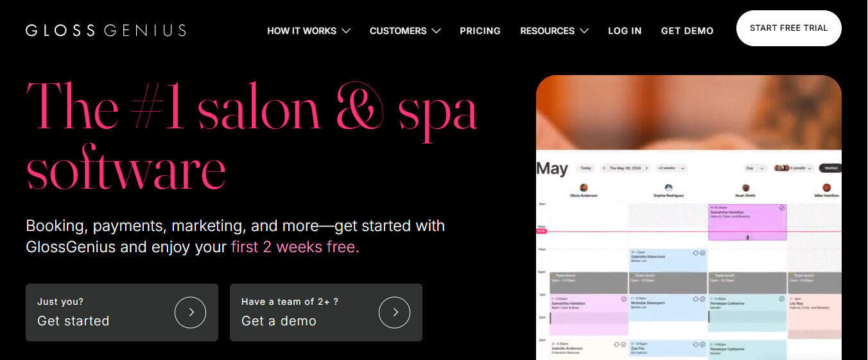This screenshot has height=360, width=868.
Task: Click the arrow circle on Get a demo
Action: coord(394,313)
